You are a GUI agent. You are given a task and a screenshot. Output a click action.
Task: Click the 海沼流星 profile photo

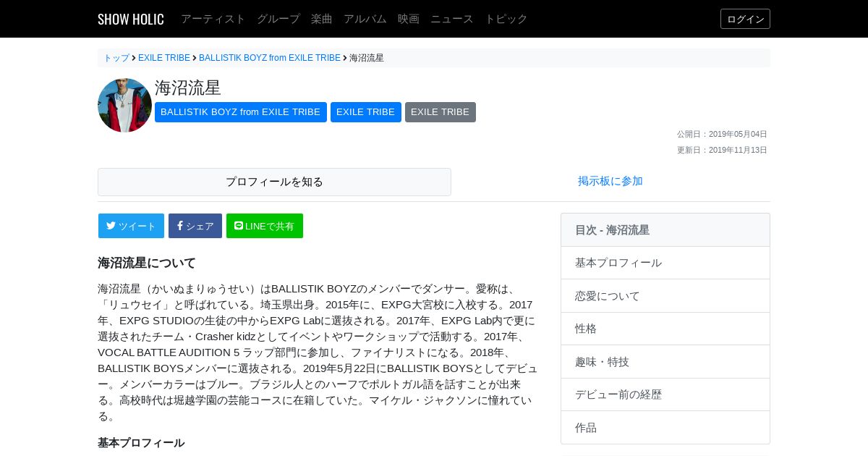tap(124, 105)
